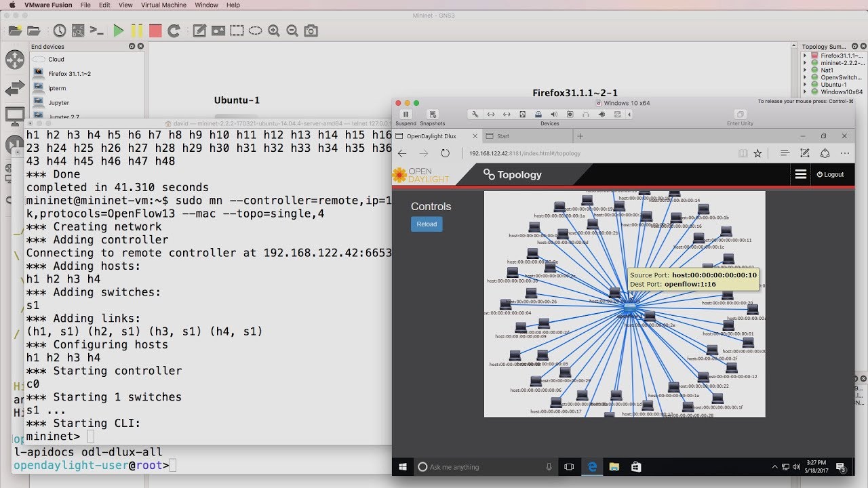The height and width of the screenshot is (488, 868).
Task: Open GNS3 snapshot clock icon
Action: 60,30
